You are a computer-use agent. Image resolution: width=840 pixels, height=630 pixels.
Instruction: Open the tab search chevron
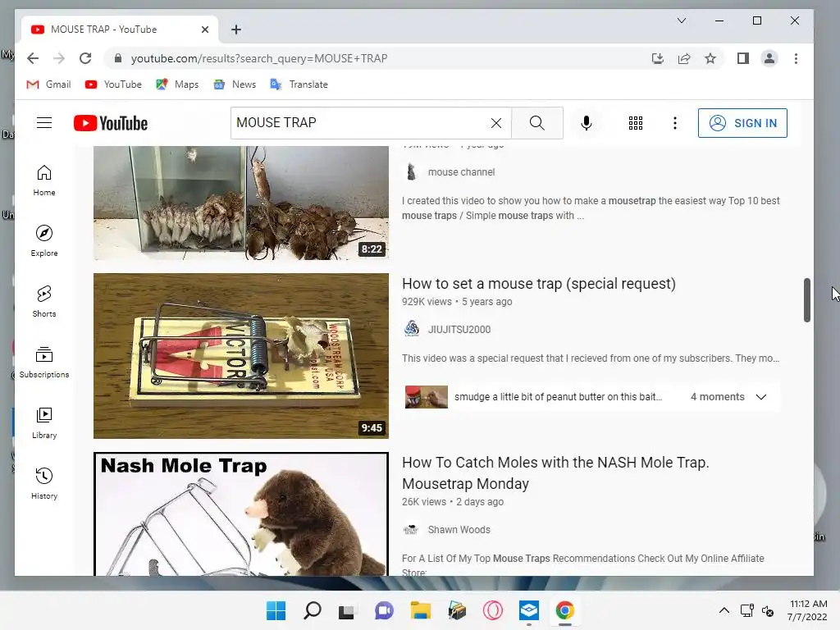point(682,21)
